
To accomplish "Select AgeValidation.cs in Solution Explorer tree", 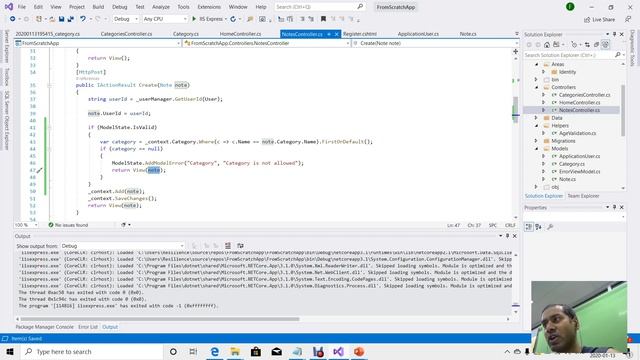I will click(577, 133).
